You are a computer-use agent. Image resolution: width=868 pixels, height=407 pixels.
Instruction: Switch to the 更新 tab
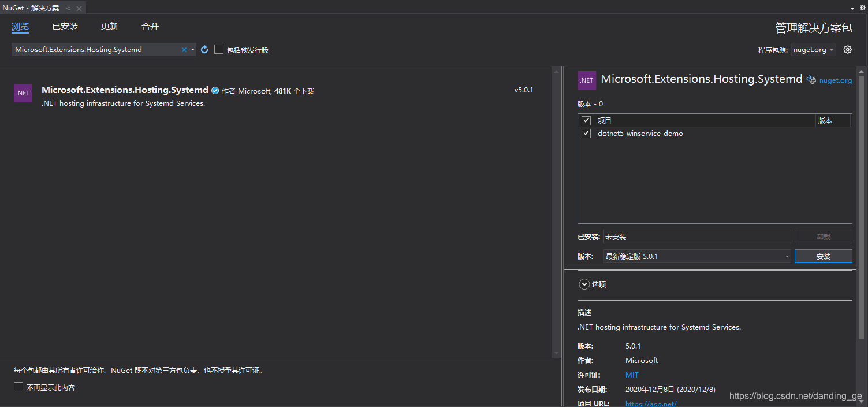click(110, 27)
